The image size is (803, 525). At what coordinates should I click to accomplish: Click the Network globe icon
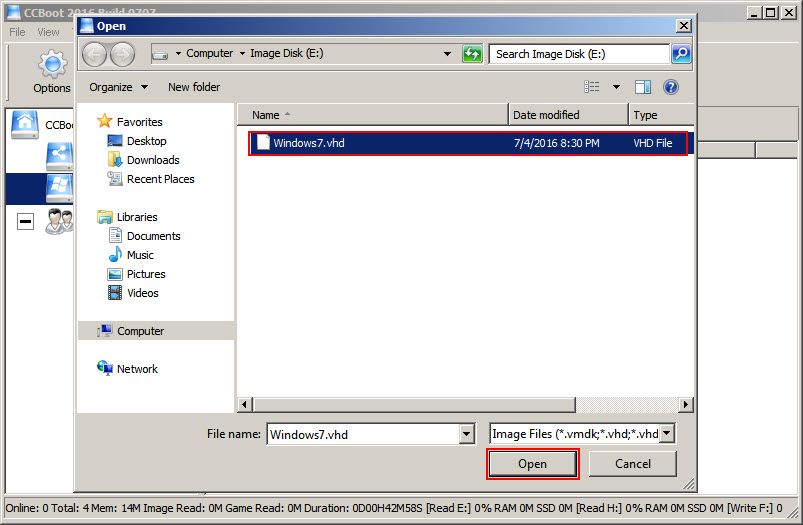click(x=104, y=368)
